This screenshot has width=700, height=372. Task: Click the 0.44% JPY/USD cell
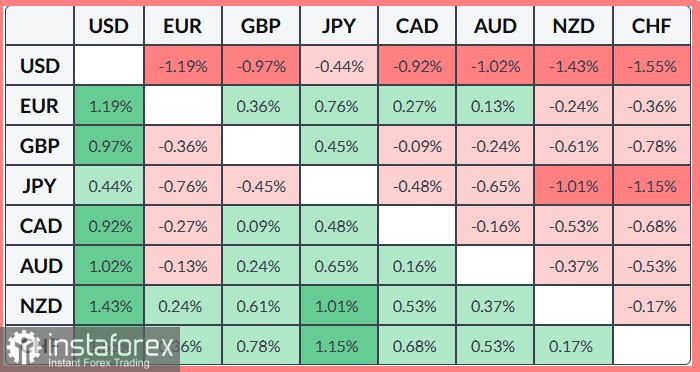coord(109,186)
